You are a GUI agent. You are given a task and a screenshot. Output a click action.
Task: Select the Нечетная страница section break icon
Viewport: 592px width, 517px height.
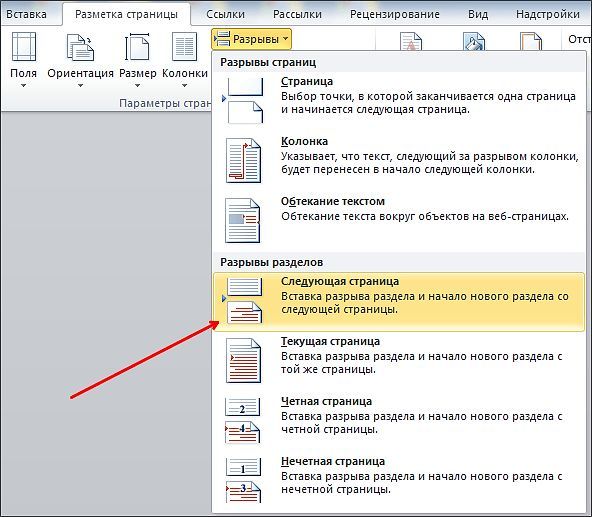point(243,480)
